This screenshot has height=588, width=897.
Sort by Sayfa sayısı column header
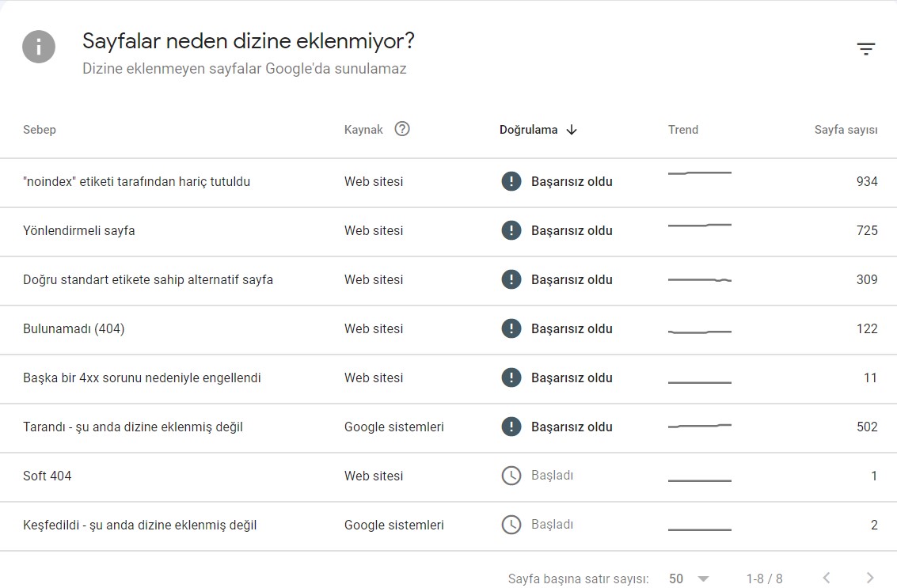(x=846, y=130)
